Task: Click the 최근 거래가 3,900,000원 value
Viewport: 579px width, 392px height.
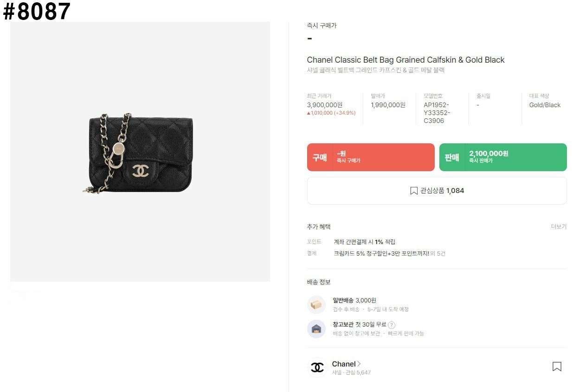Action: pyautogui.click(x=325, y=105)
